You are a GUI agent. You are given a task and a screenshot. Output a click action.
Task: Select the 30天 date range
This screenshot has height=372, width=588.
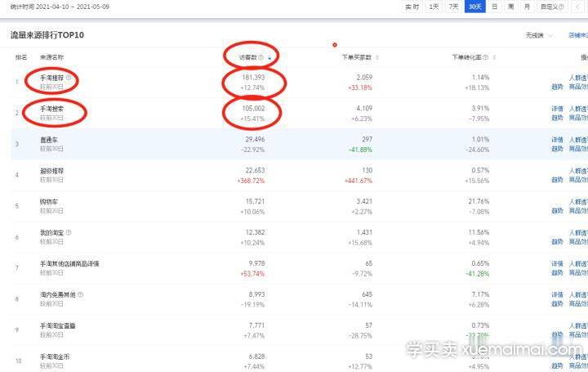[x=474, y=7]
